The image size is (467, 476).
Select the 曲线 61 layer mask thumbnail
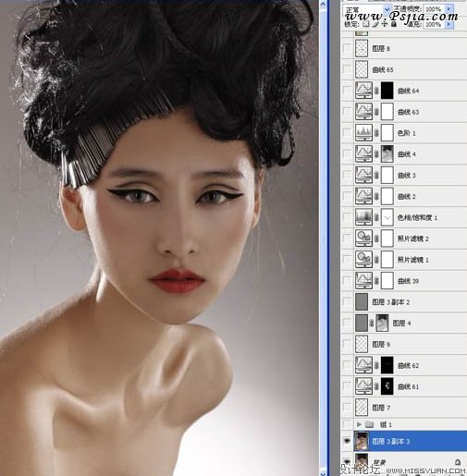click(387, 386)
